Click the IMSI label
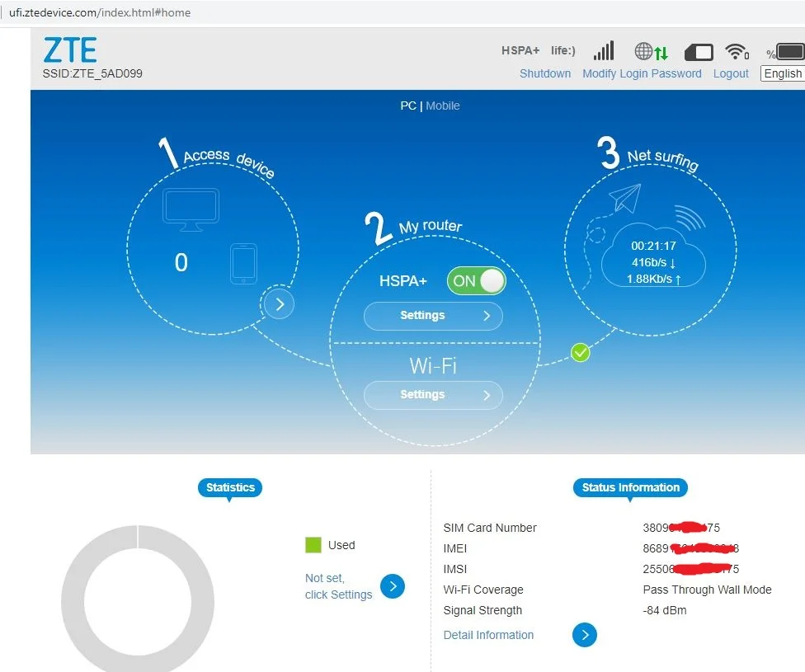The image size is (805, 672). pyautogui.click(x=454, y=569)
